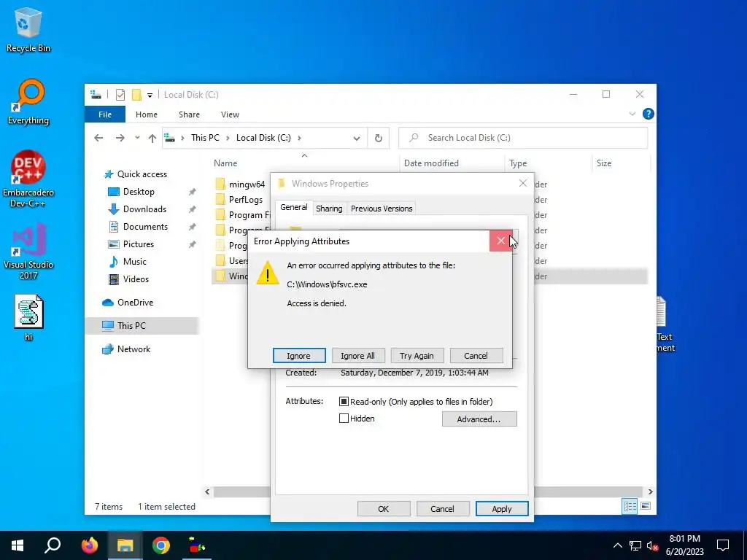Refresh the Local Disk (C:) folder view
This screenshot has height=560, width=747.
(379, 138)
